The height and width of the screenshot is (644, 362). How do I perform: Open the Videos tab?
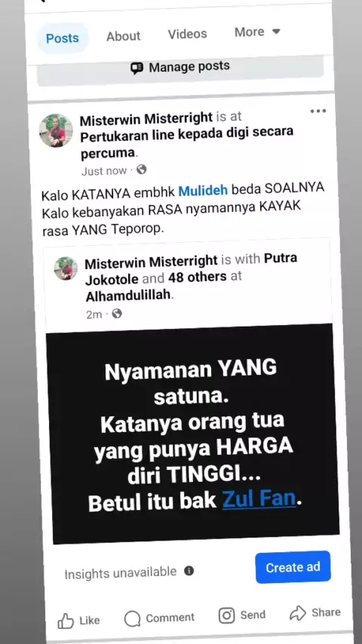pos(187,34)
